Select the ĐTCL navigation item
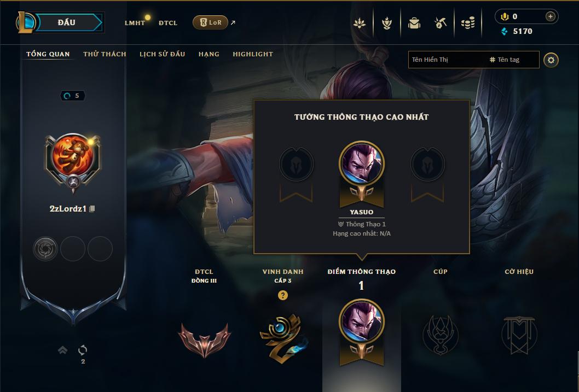 tap(168, 23)
